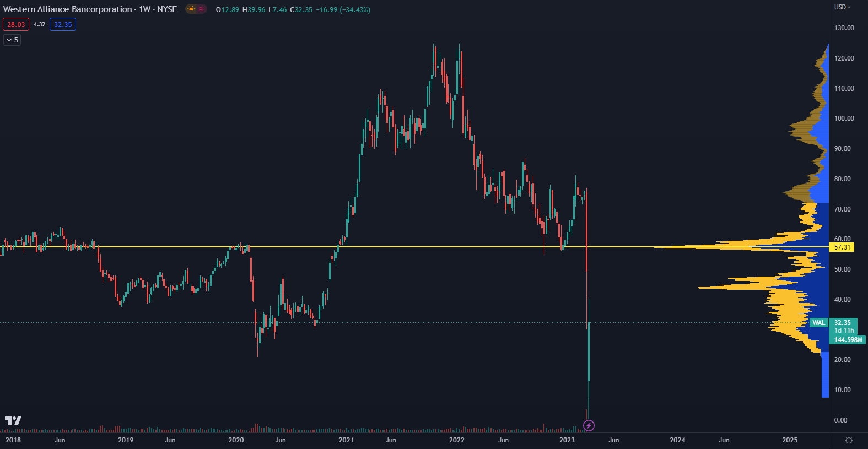
Task: Click the pink wave data status icon
Action: coord(201,9)
